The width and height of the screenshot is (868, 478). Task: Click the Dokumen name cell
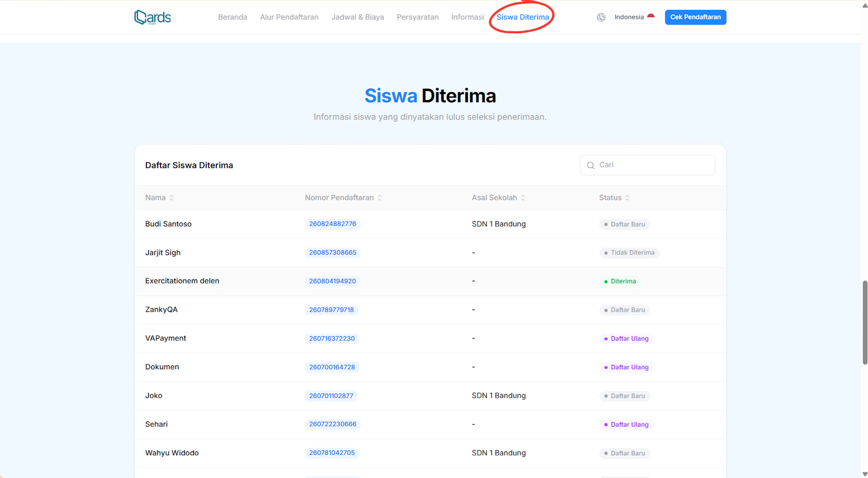point(162,367)
